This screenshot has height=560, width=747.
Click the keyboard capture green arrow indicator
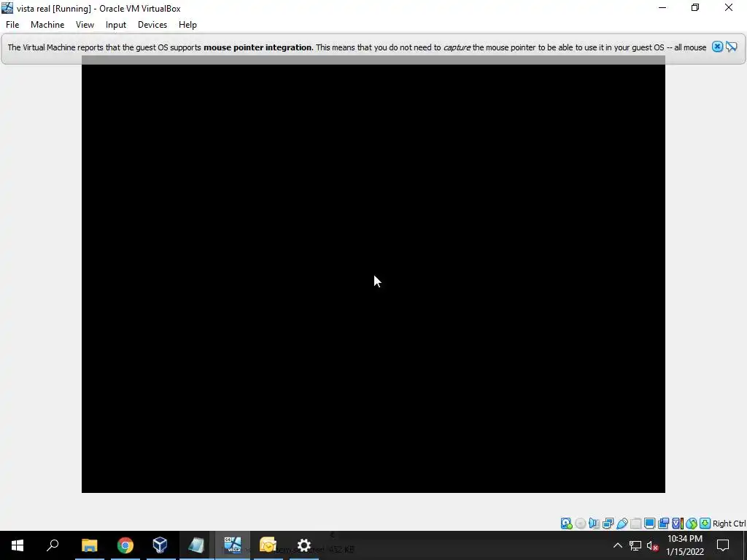point(705,524)
